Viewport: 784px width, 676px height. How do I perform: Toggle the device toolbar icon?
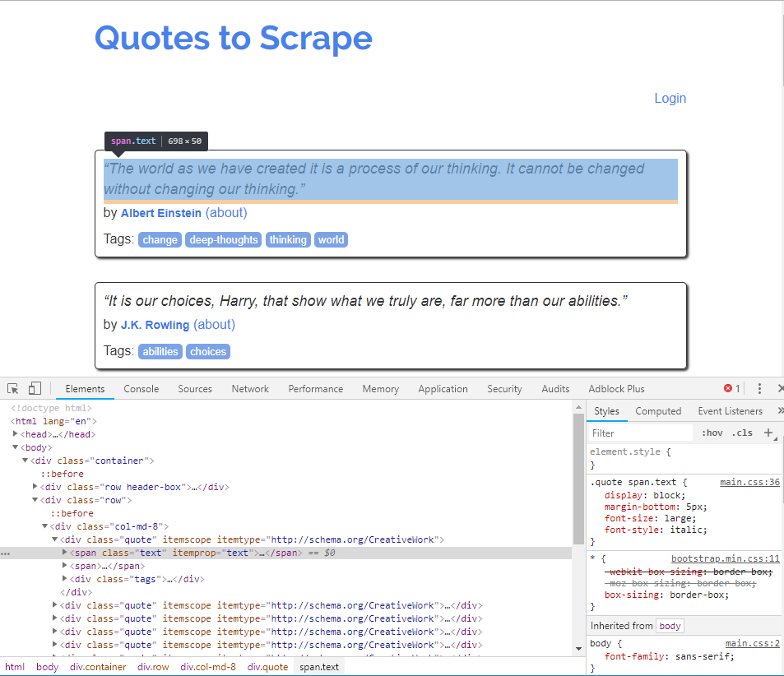[x=35, y=388]
